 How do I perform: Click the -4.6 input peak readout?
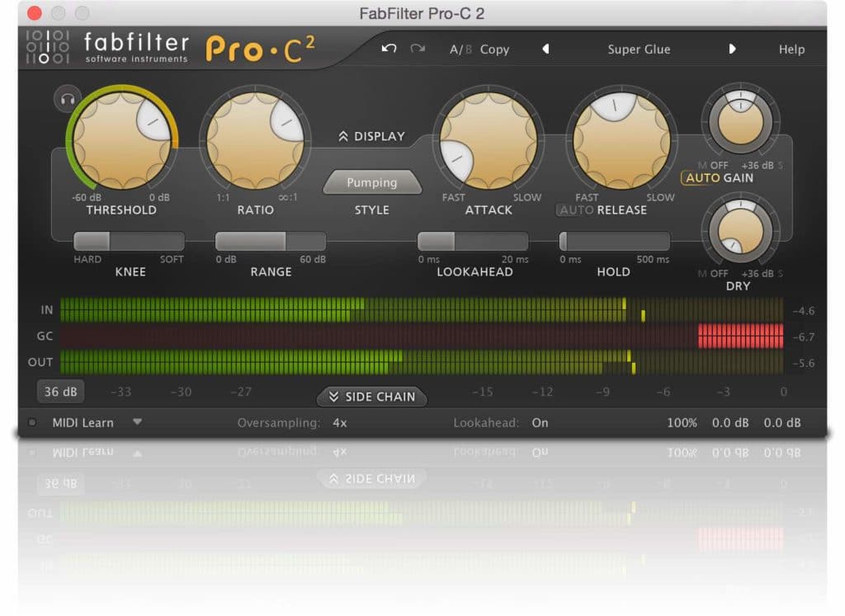(x=803, y=311)
